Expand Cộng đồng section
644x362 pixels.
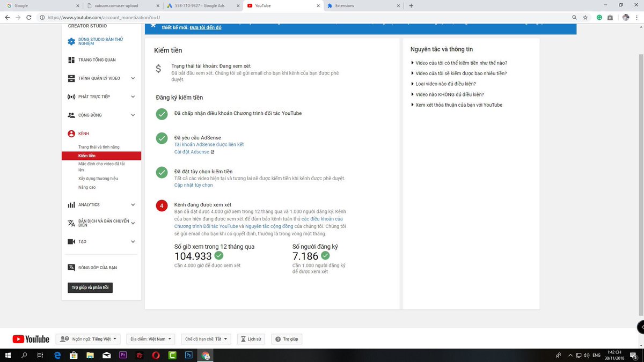pyautogui.click(x=133, y=115)
